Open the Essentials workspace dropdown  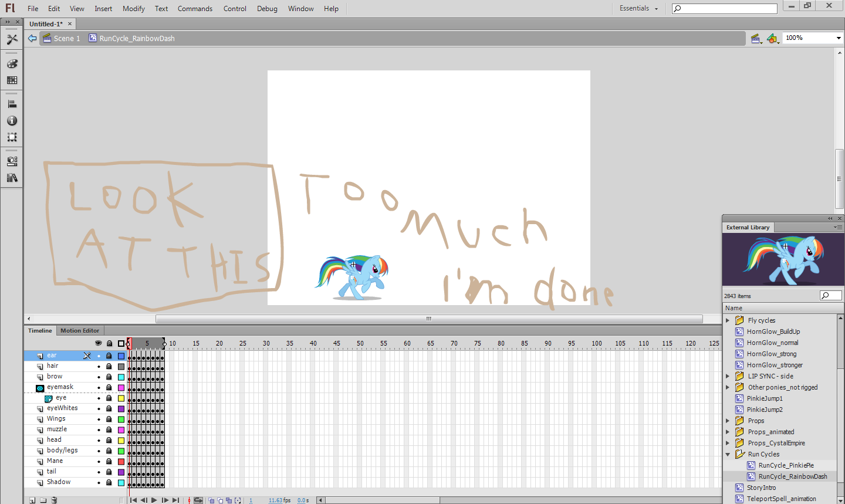(638, 8)
